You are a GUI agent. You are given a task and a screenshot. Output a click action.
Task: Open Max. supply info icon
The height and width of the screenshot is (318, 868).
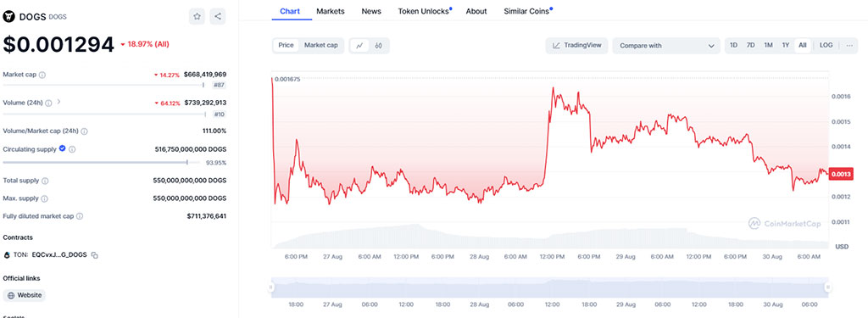[x=45, y=198]
